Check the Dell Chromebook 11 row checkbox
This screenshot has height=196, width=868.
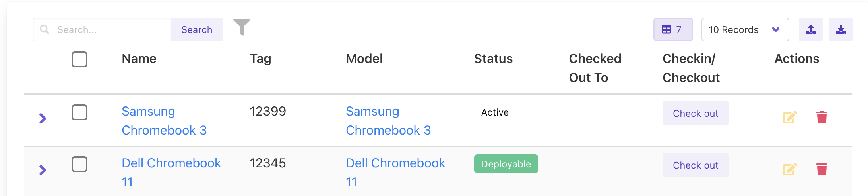pos(79,164)
